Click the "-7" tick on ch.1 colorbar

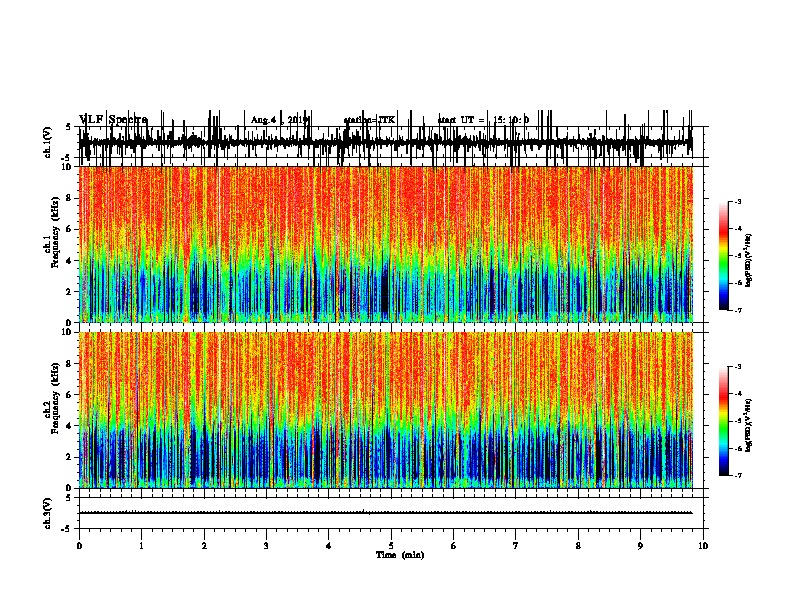click(737, 310)
